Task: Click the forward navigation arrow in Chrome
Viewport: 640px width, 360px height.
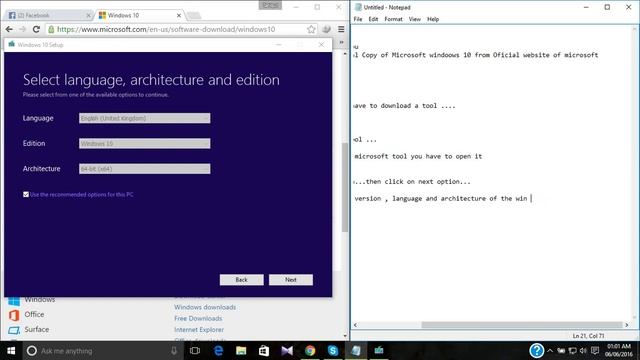Action: pos(22,29)
